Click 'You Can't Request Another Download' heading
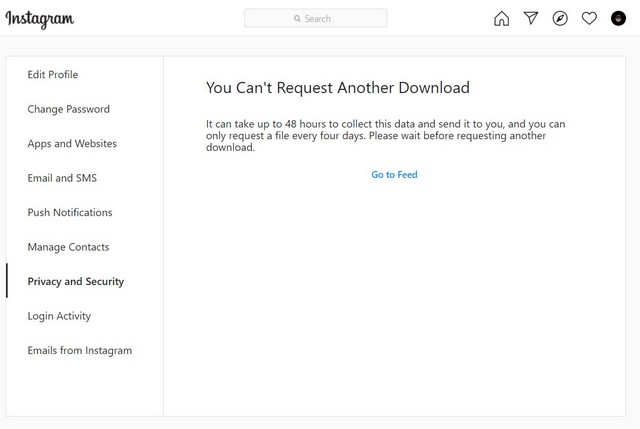Viewport: 640px width, 429px height. (x=338, y=88)
